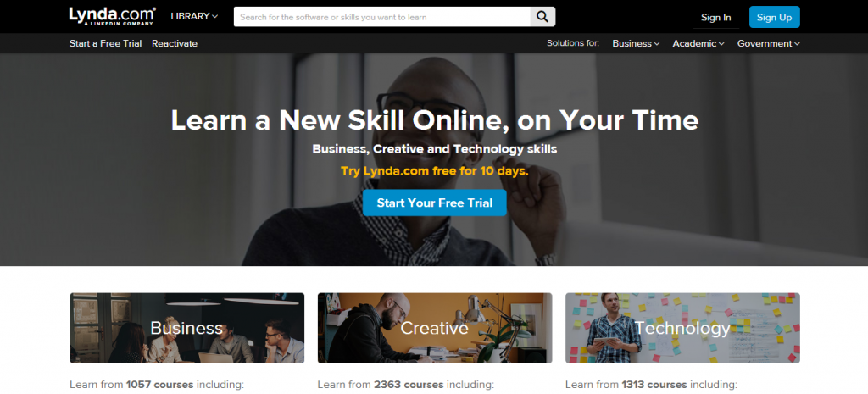Open the Government solutions dropdown
868x394 pixels.
coord(769,43)
